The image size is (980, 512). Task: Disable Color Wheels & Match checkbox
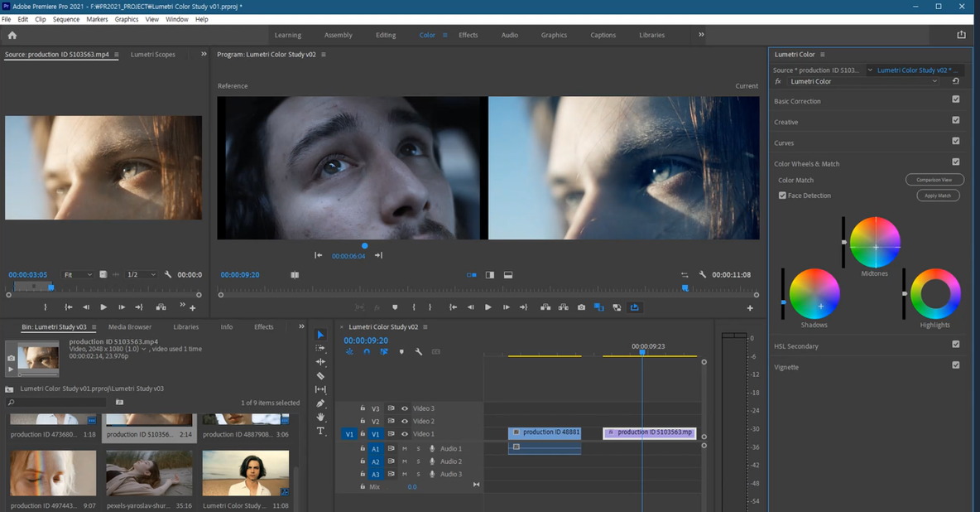[x=956, y=162]
